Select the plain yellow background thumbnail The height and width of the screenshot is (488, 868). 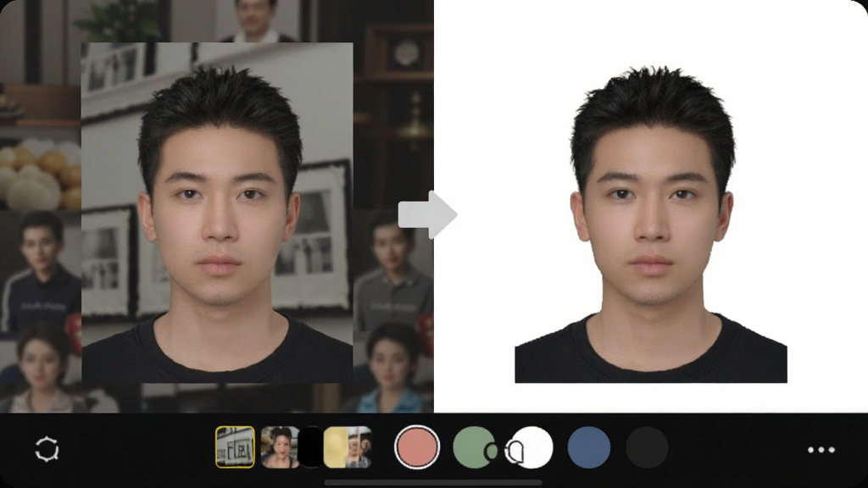336,447
